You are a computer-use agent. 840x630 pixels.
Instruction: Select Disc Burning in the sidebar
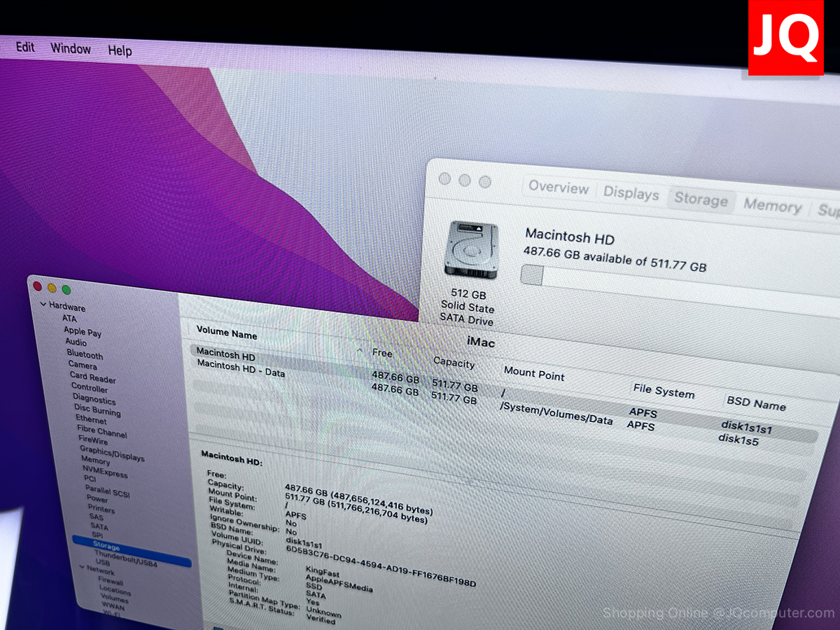pyautogui.click(x=97, y=410)
